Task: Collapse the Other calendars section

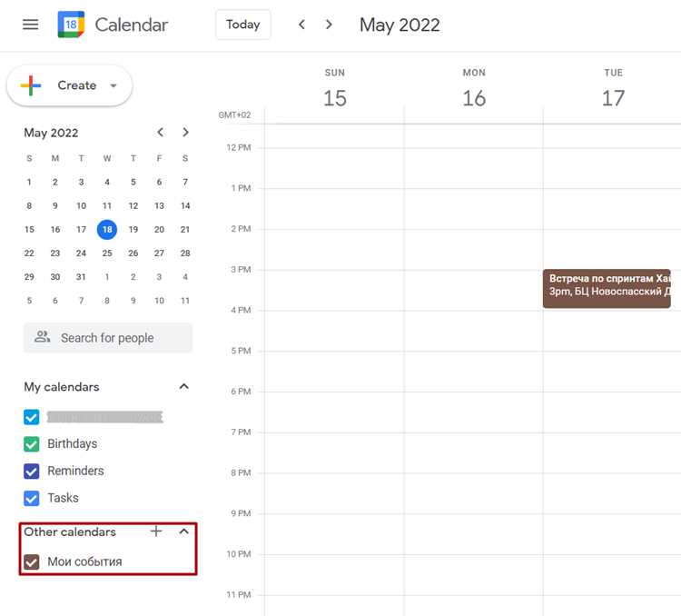Action: tap(183, 532)
